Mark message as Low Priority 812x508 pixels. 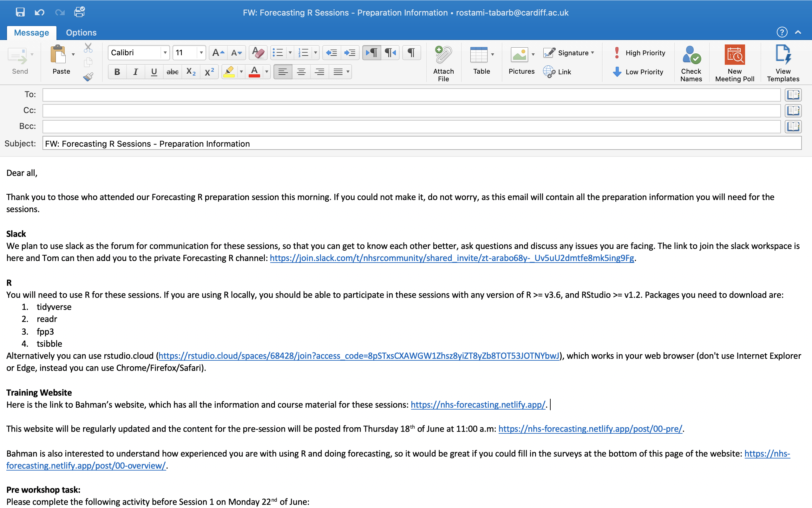[638, 72]
